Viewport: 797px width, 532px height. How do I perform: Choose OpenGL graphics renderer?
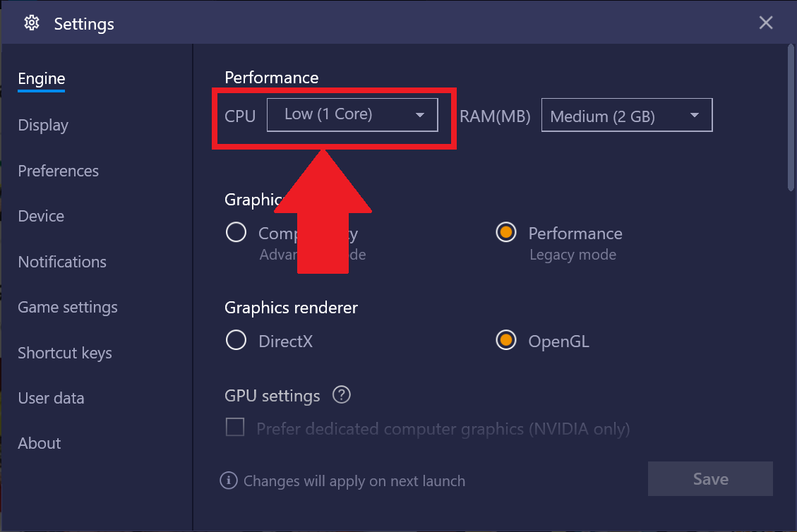pyautogui.click(x=505, y=341)
